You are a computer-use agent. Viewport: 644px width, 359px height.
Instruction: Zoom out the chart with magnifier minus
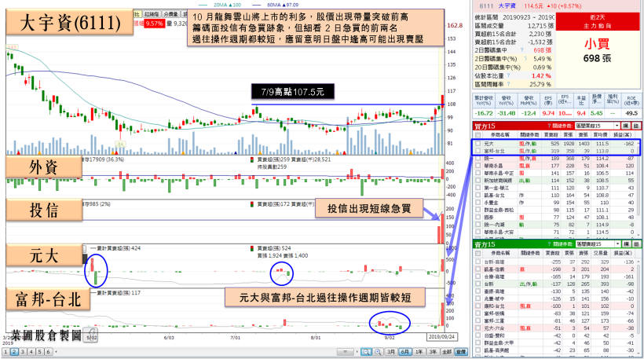[366, 352]
